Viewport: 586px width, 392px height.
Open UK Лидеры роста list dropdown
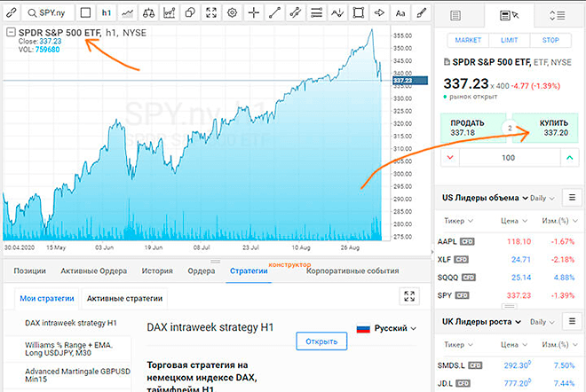coord(481,322)
